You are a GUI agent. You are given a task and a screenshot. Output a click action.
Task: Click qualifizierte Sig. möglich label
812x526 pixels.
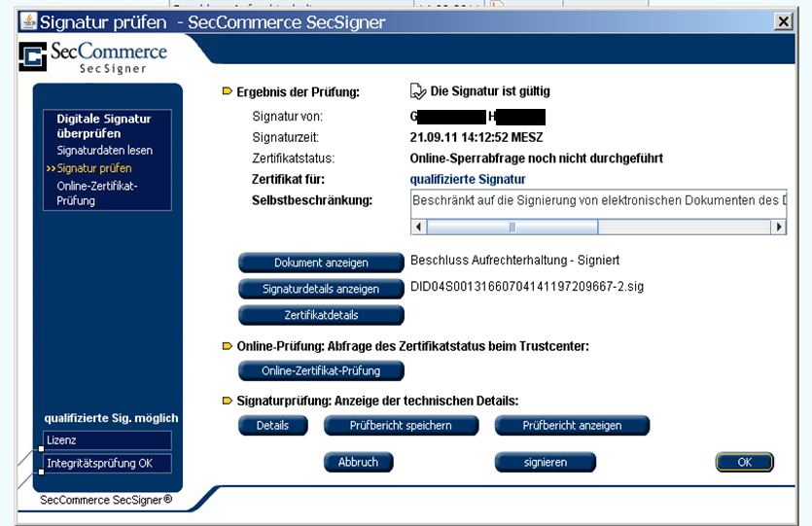point(111,418)
